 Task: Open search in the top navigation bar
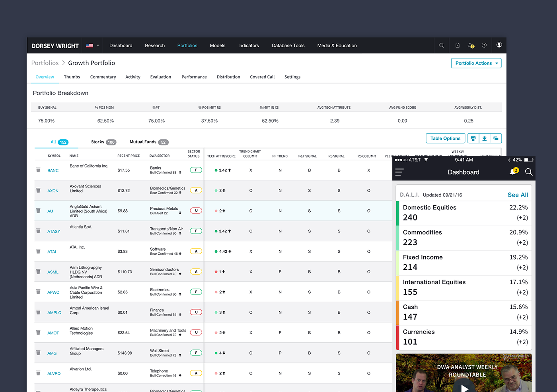(x=441, y=45)
